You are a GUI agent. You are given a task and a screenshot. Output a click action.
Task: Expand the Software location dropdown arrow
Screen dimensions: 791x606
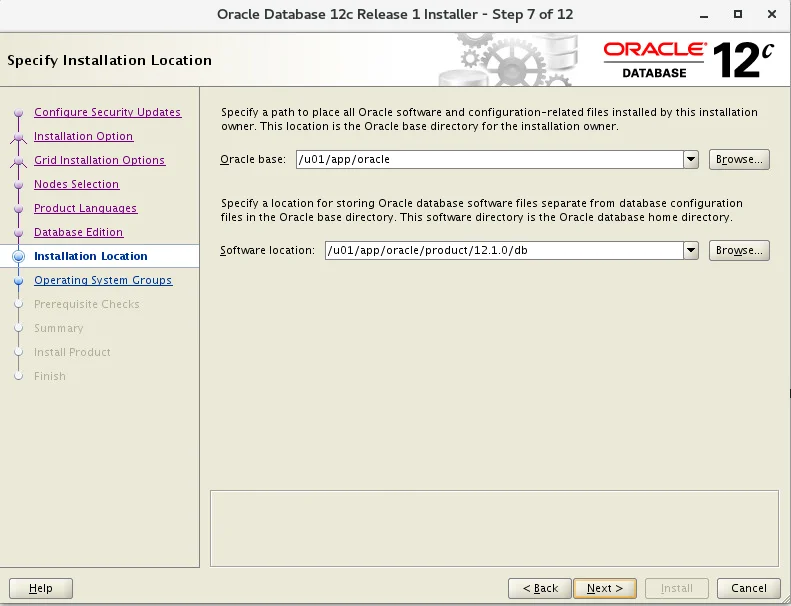click(x=691, y=250)
